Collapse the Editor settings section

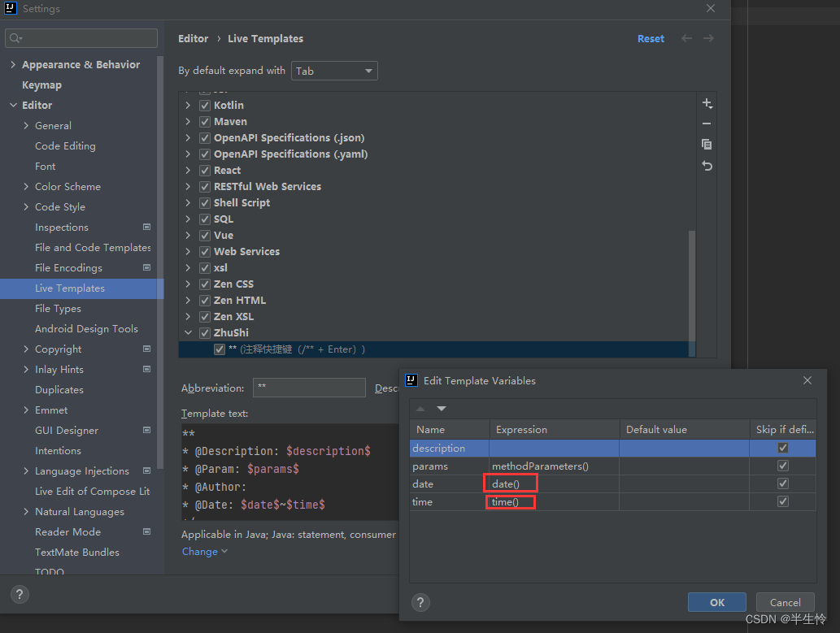click(13, 105)
